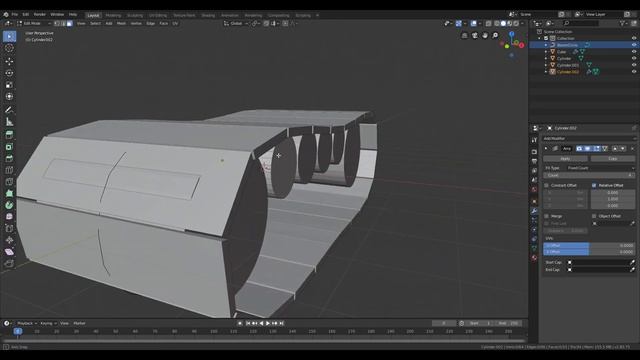The image size is (640, 360).
Task: Select the Knife tool
Action: (9, 182)
